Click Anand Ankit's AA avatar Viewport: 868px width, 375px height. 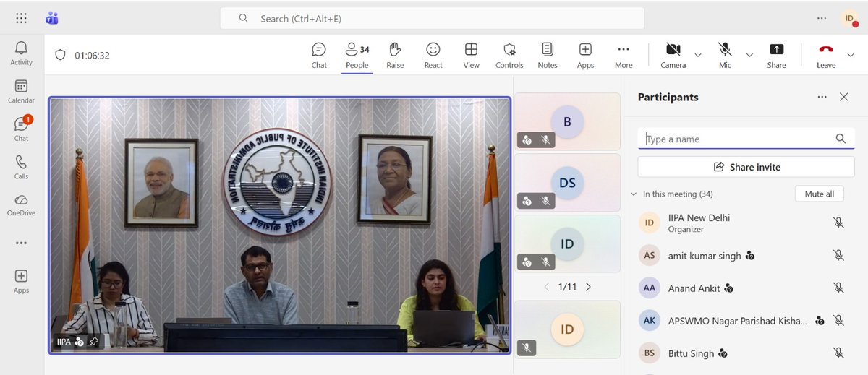(650, 288)
